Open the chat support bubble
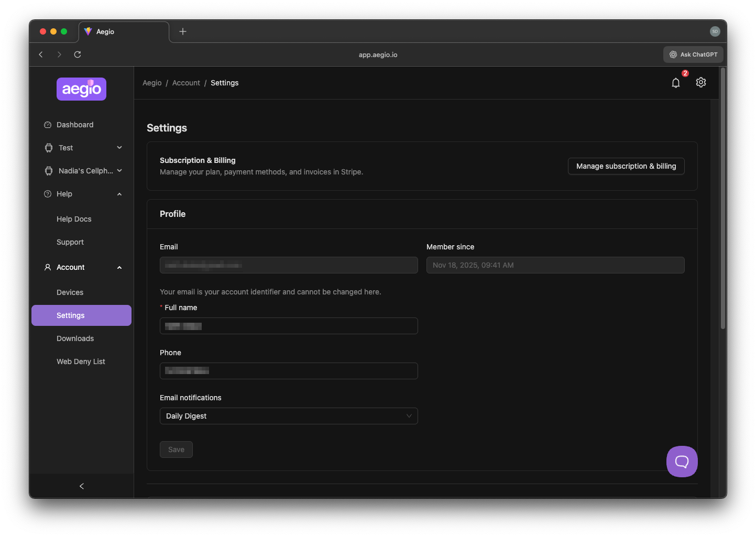Screen dimensions: 756x537 (x=682, y=462)
